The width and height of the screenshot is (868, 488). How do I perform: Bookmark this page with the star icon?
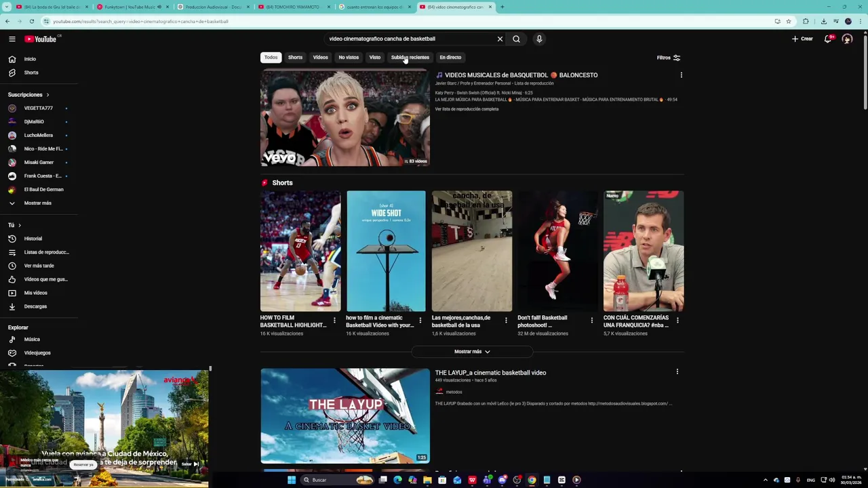tap(788, 21)
